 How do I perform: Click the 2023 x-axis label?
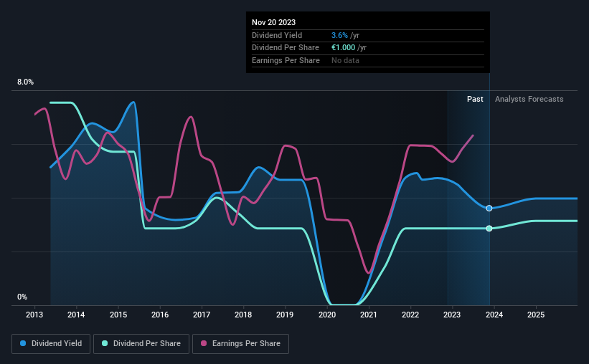[452, 315]
